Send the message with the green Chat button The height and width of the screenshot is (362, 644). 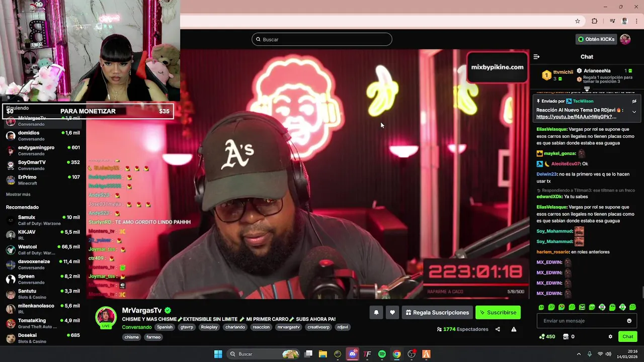(x=628, y=336)
